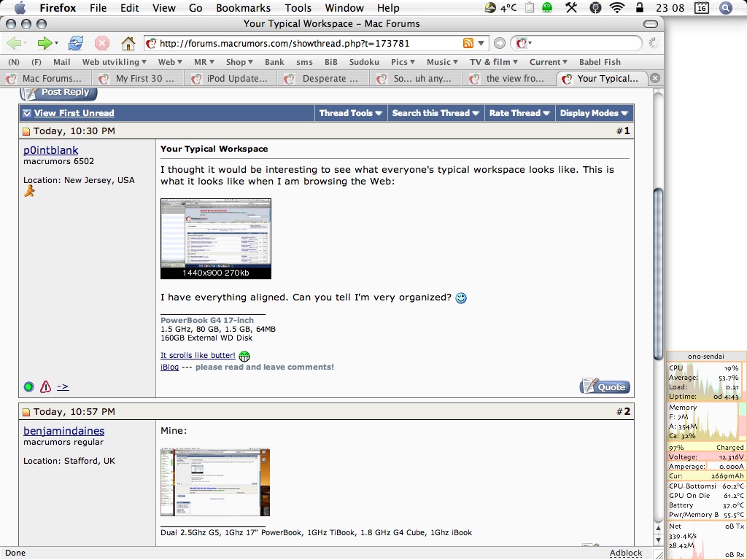Click the post icon beside Today, 10:57 PM

coord(26,413)
